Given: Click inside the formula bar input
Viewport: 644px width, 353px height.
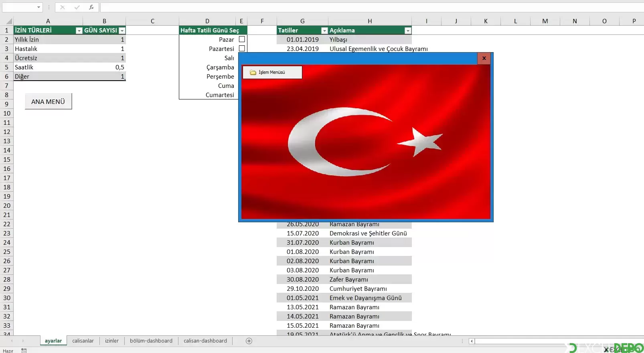Looking at the screenshot, I should [371, 7].
